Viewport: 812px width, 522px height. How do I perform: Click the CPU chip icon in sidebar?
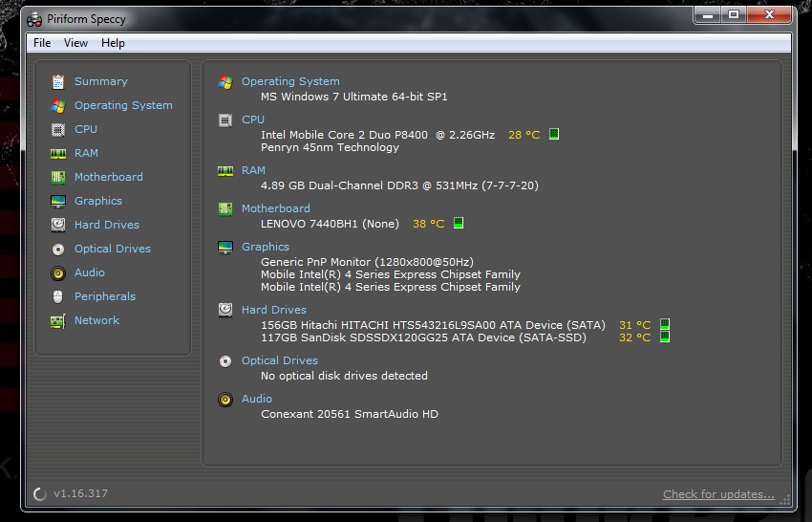[58, 130]
